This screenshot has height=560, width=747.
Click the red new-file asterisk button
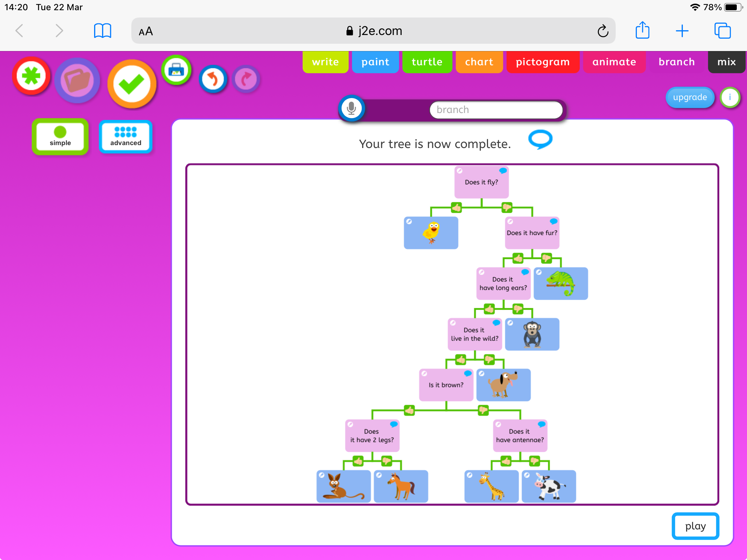click(x=31, y=76)
